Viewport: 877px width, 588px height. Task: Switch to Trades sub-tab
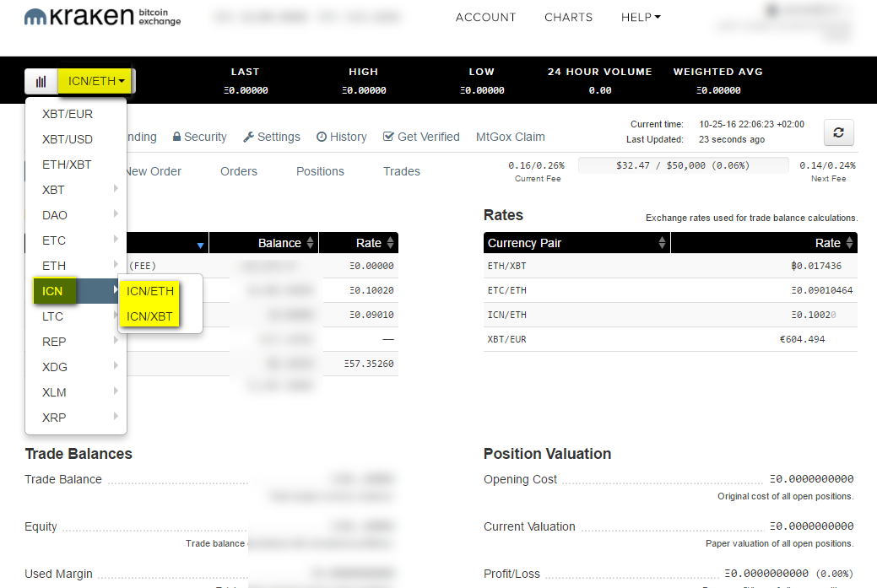pos(402,171)
